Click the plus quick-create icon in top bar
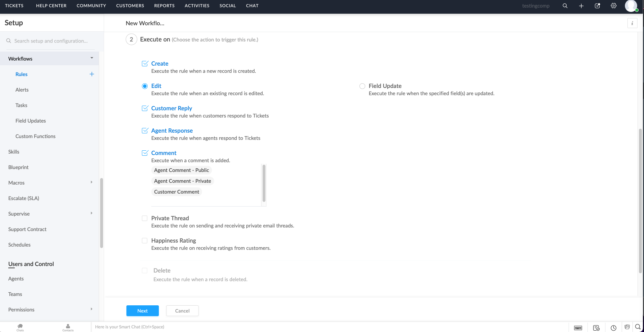Screen dimensions: 644x332 tap(581, 6)
